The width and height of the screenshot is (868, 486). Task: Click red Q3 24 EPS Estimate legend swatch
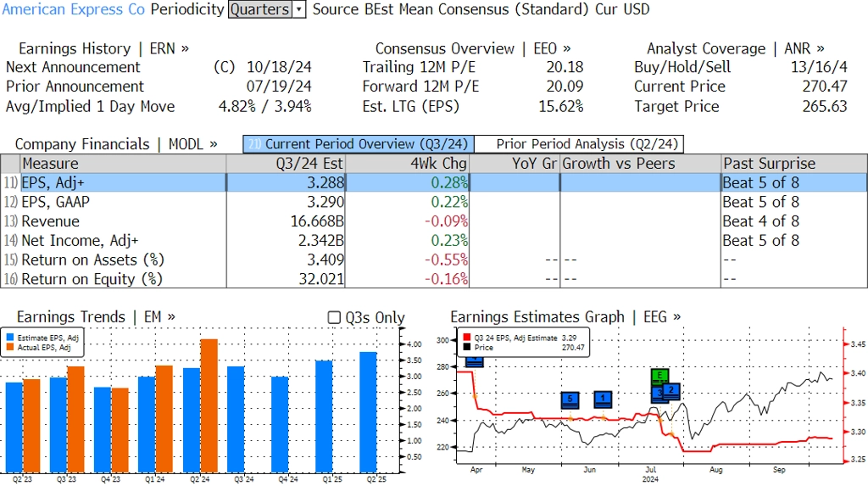pyautogui.click(x=467, y=338)
